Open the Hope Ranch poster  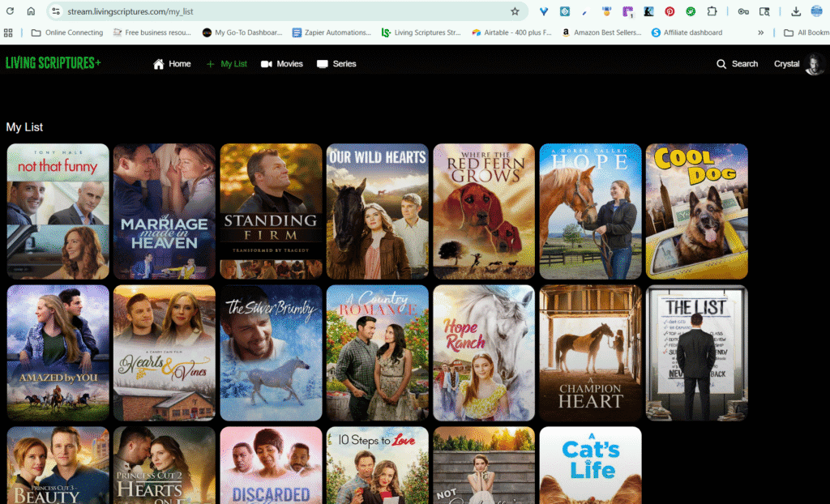[484, 352]
